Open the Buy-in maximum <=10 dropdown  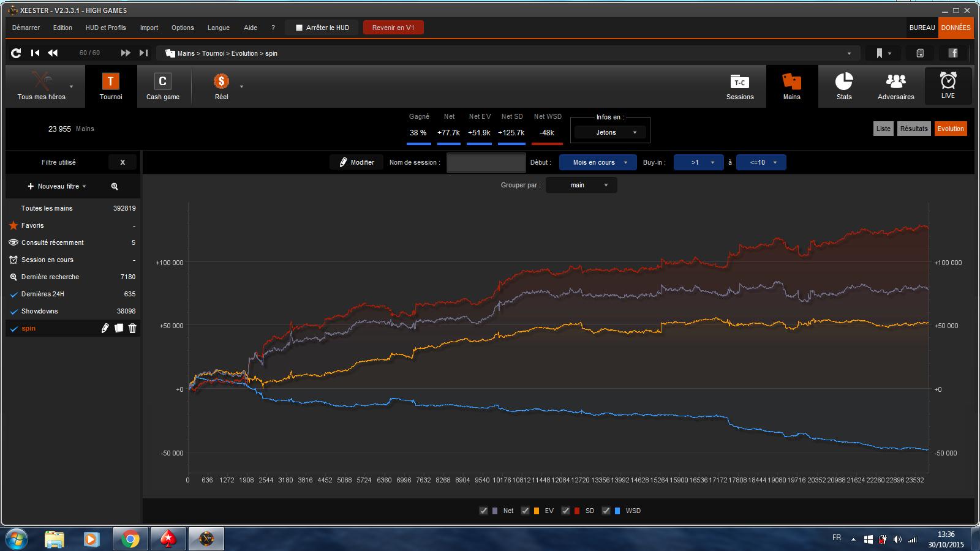pos(761,162)
